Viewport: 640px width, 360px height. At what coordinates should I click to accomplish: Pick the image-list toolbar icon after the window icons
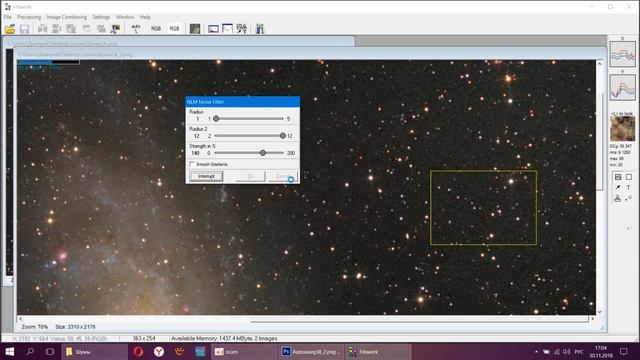coord(242,29)
